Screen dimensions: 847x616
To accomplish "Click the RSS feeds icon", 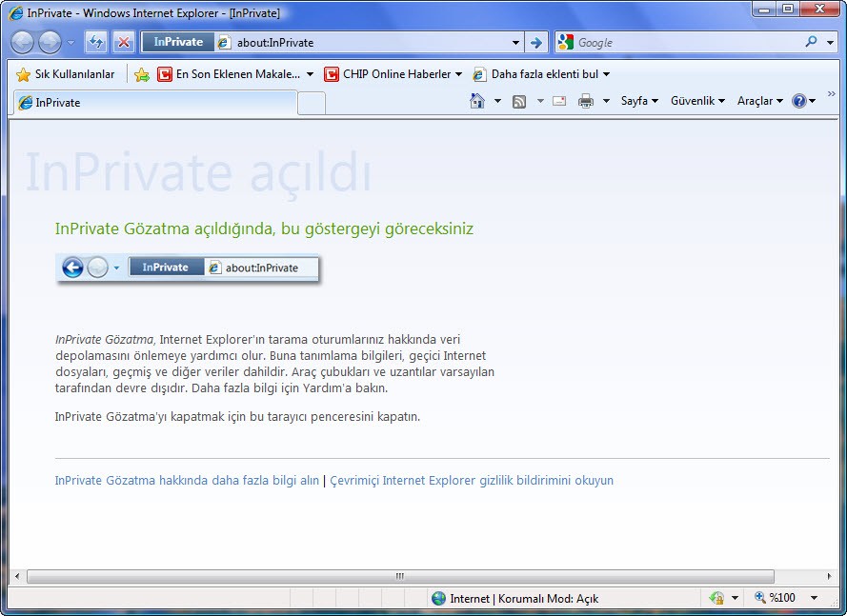I will 519,101.
